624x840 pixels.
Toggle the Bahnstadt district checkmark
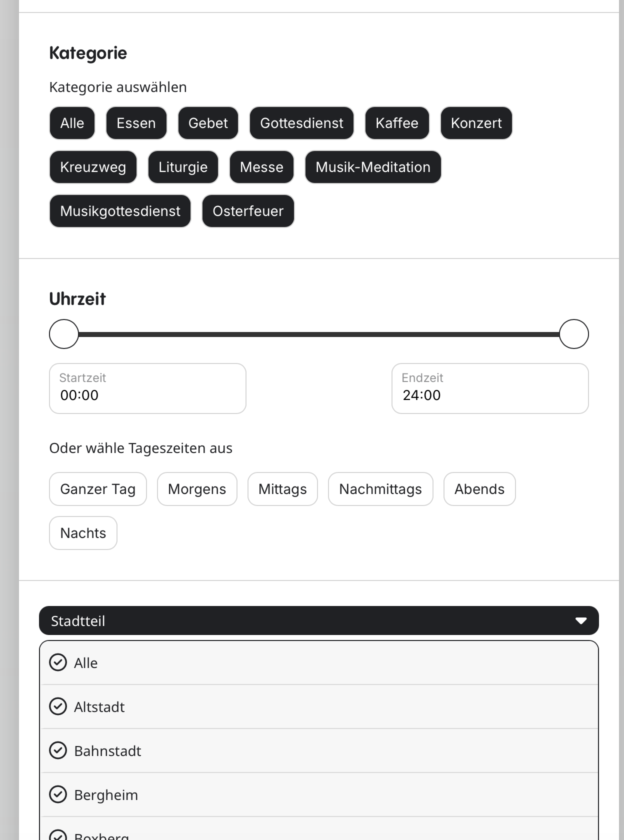(x=58, y=750)
